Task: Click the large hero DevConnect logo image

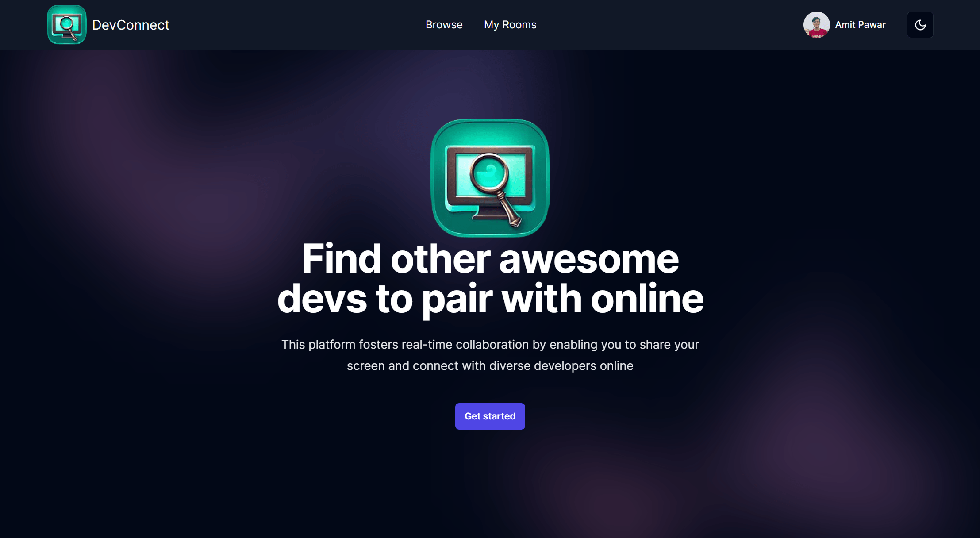Action: pyautogui.click(x=490, y=178)
